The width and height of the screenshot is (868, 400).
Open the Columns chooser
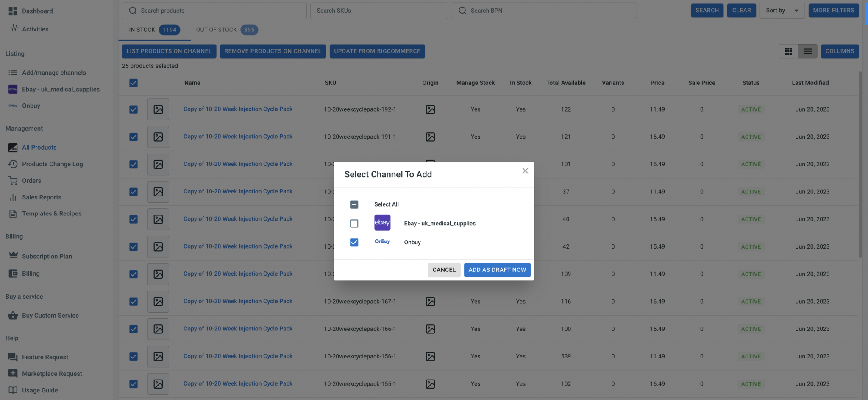840,51
